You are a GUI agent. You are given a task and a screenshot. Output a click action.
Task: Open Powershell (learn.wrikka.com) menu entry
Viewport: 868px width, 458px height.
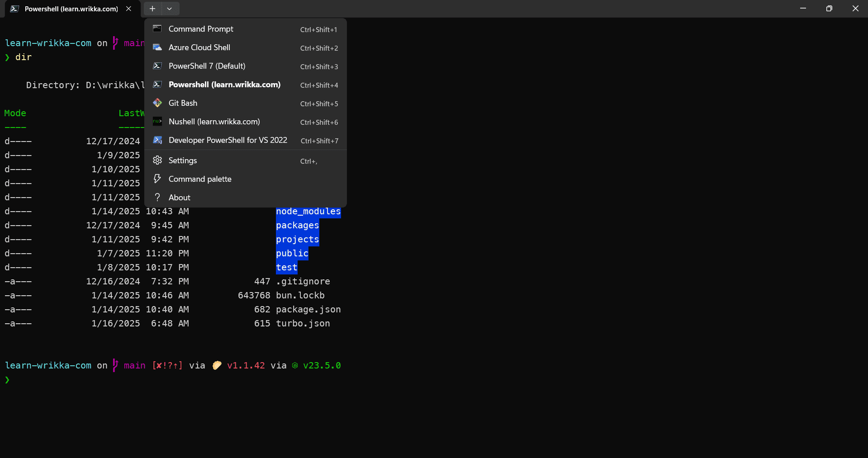pos(246,85)
